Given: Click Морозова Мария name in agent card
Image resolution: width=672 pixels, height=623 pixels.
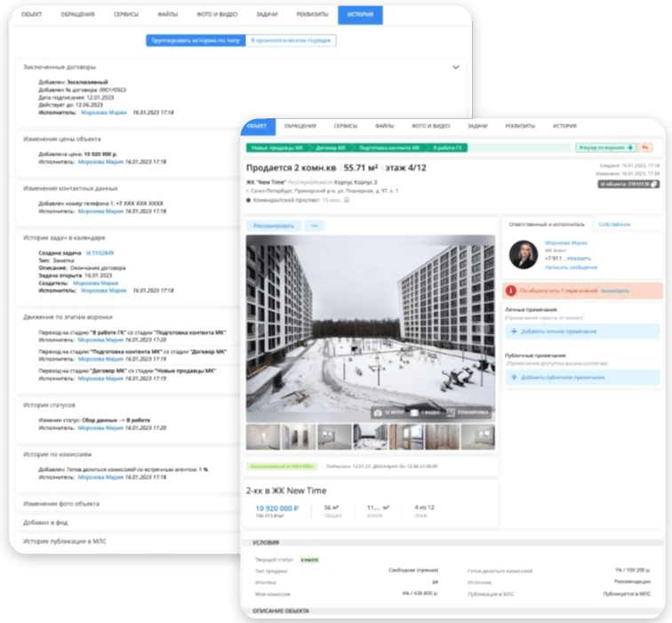Looking at the screenshot, I should (x=565, y=243).
